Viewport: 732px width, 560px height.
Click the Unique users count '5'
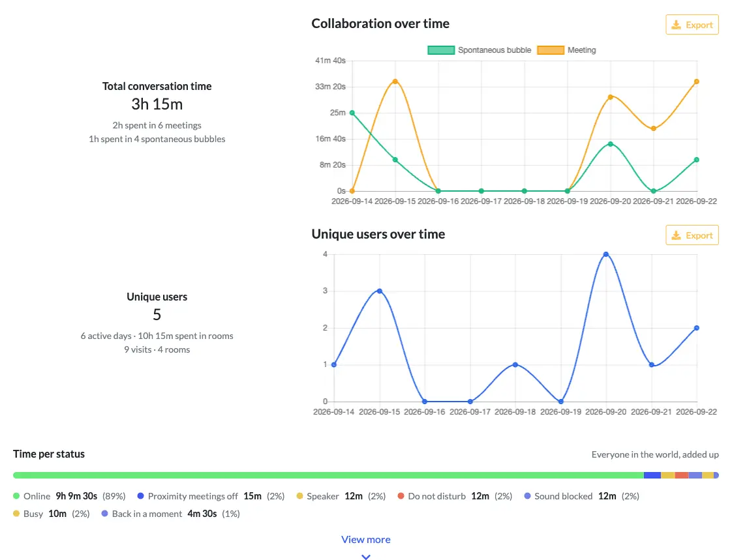(157, 314)
